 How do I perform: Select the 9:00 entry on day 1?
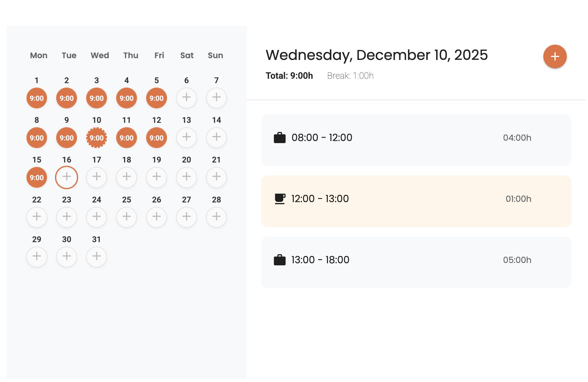tap(37, 98)
